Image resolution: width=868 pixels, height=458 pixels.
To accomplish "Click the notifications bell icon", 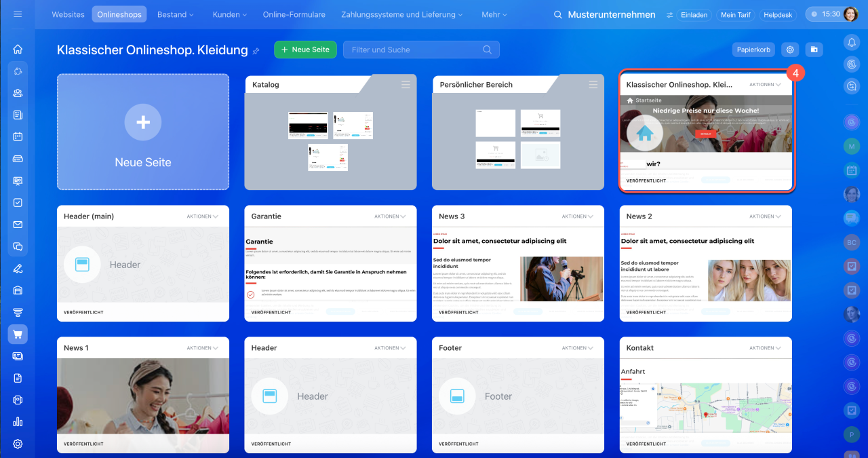I will [852, 42].
